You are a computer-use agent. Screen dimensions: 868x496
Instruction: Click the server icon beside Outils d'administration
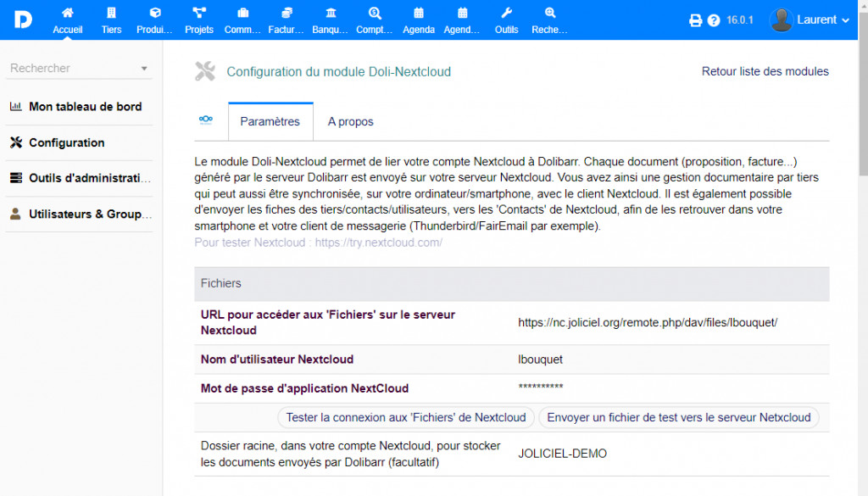15,178
